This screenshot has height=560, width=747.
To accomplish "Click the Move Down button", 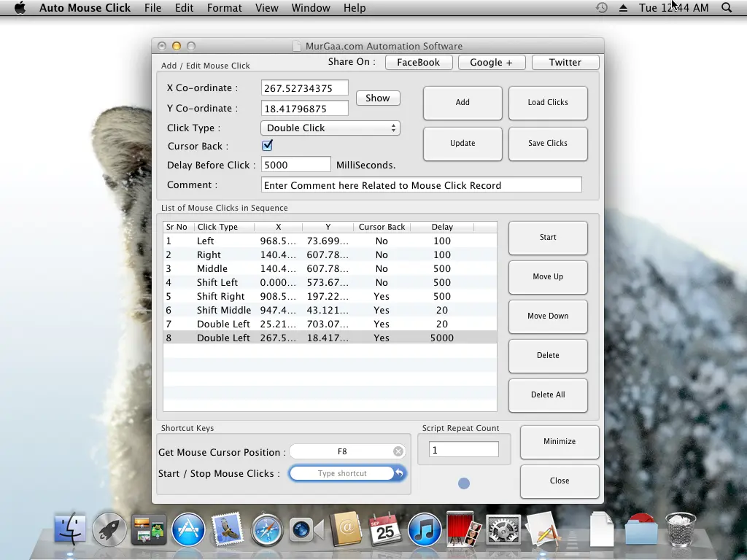I will pos(548,316).
